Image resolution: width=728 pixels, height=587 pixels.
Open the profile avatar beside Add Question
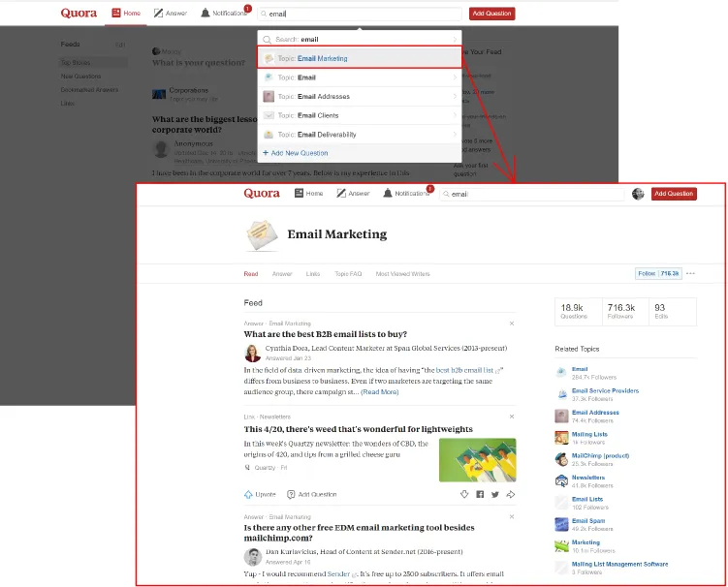(638, 194)
